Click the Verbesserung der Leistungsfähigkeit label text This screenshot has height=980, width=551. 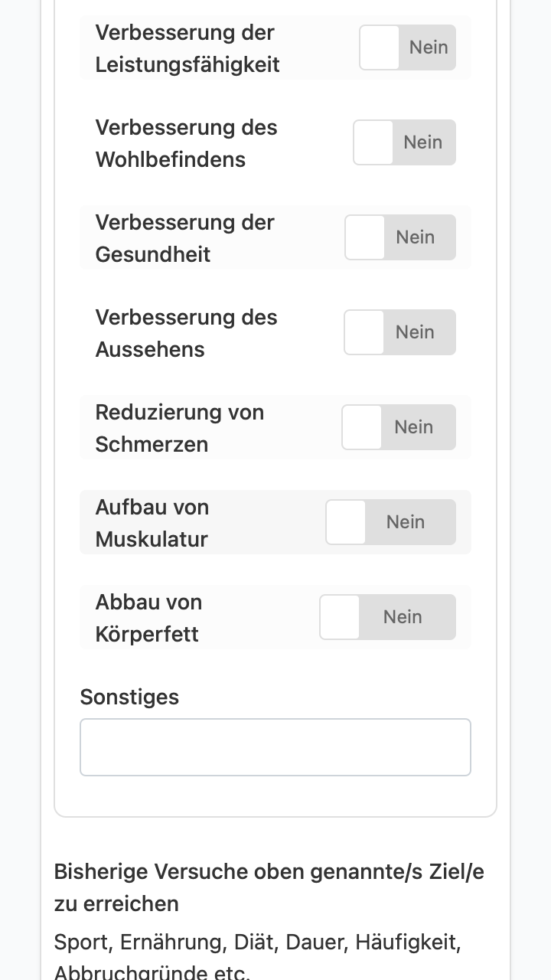coord(187,48)
